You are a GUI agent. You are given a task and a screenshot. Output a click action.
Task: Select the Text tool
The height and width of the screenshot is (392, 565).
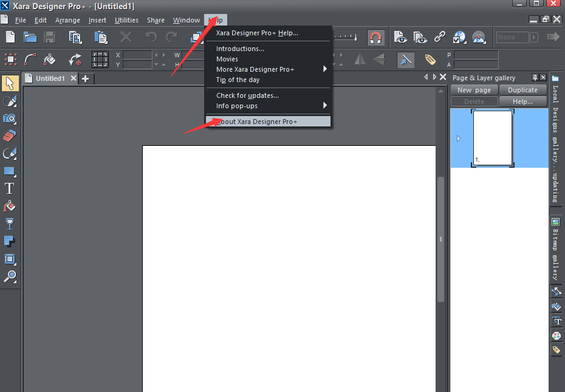(x=10, y=188)
